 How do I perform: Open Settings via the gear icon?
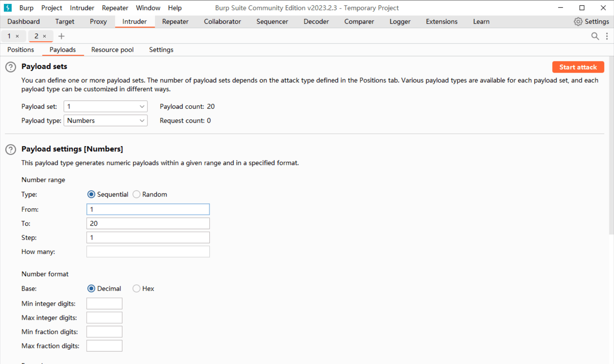coord(578,22)
